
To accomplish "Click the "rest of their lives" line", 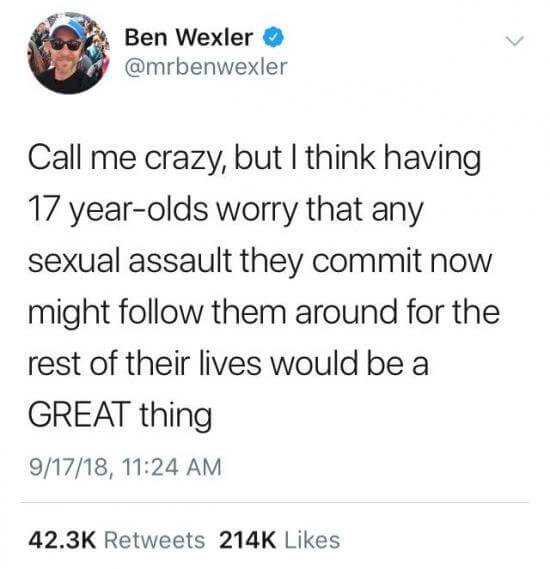I will (145, 363).
